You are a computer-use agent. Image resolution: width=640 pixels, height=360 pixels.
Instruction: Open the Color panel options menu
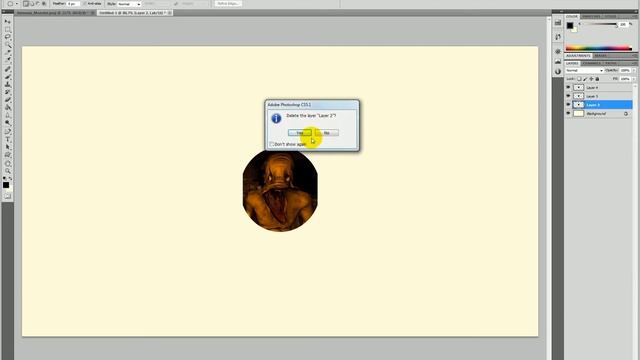pyautogui.click(x=635, y=16)
